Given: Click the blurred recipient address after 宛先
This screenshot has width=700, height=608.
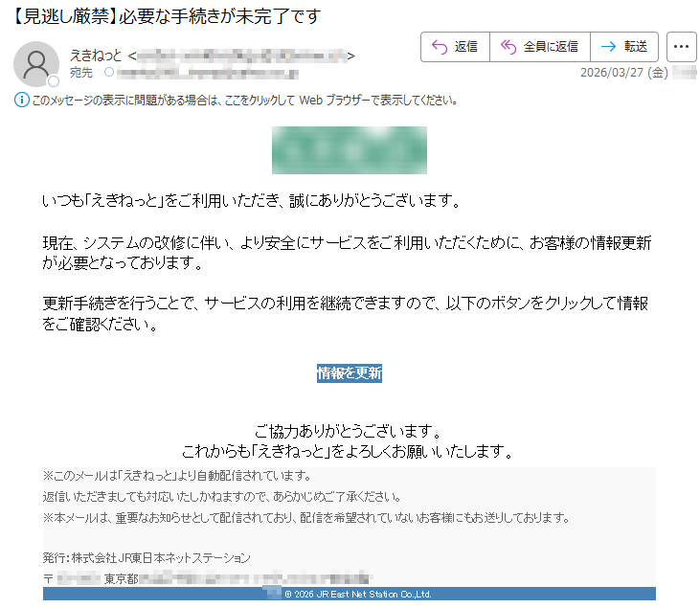Looking at the screenshot, I should (206, 73).
